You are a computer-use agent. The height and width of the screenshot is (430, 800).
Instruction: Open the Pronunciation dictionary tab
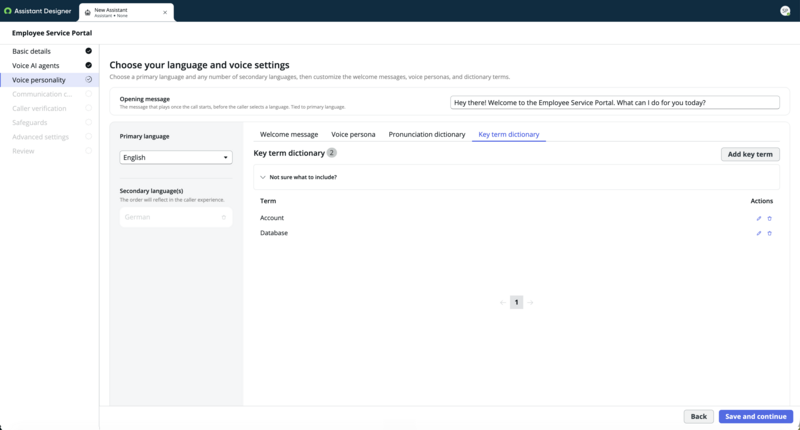click(x=427, y=134)
